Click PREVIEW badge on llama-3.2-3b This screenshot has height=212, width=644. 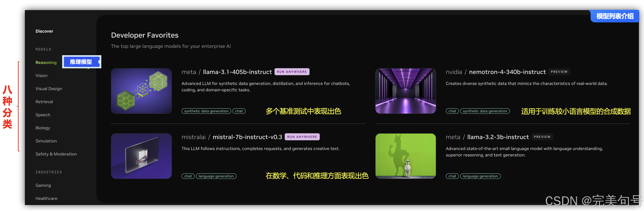(542, 137)
